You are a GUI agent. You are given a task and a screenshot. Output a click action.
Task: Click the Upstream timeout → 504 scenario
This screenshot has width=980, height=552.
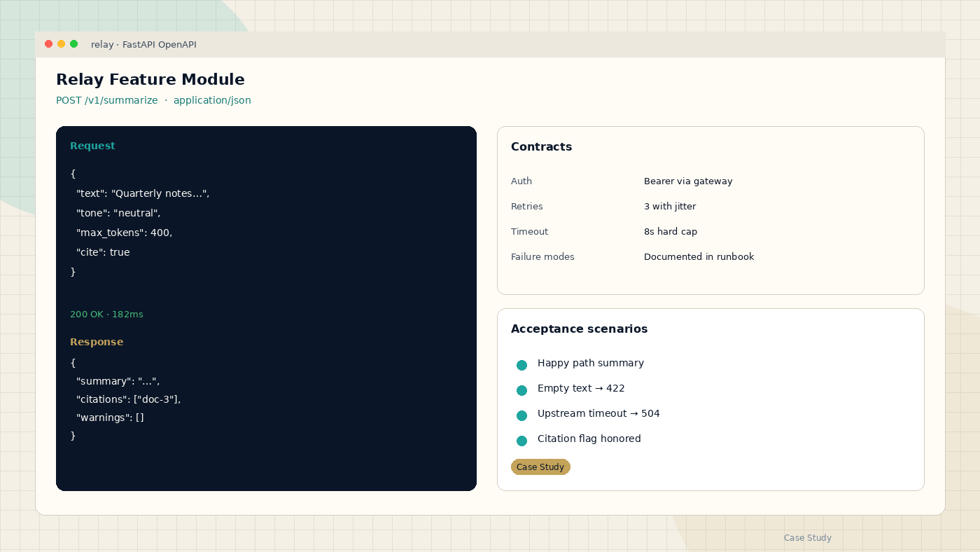(598, 413)
